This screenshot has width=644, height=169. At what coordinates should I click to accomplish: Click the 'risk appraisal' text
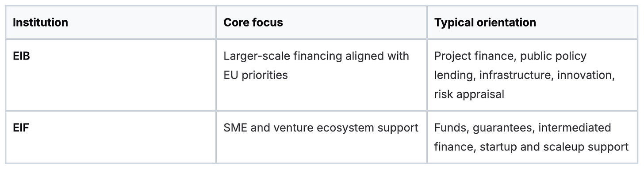[x=469, y=94]
